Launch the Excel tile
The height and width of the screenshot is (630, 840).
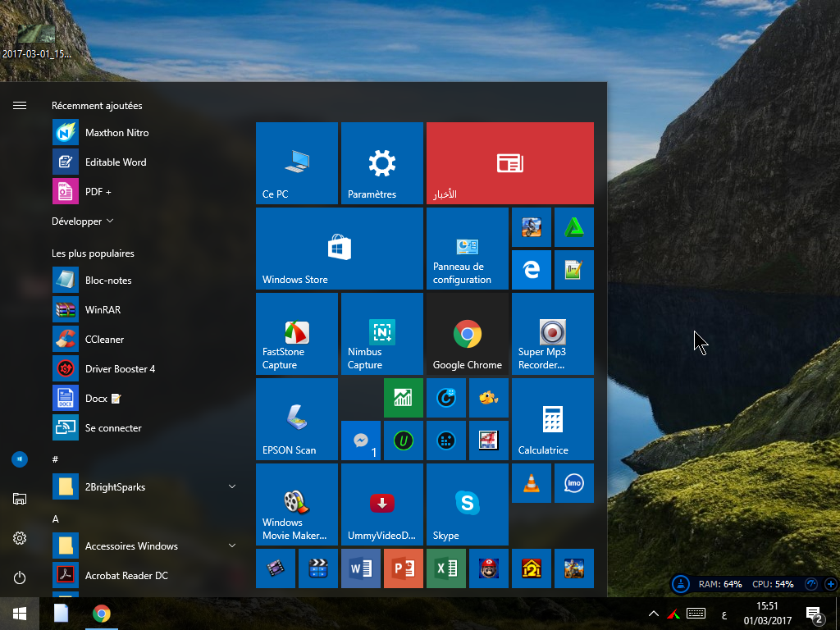point(445,568)
